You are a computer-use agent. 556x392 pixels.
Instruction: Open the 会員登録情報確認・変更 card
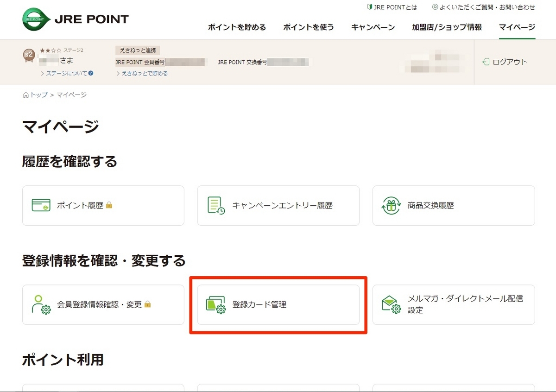[103, 304]
